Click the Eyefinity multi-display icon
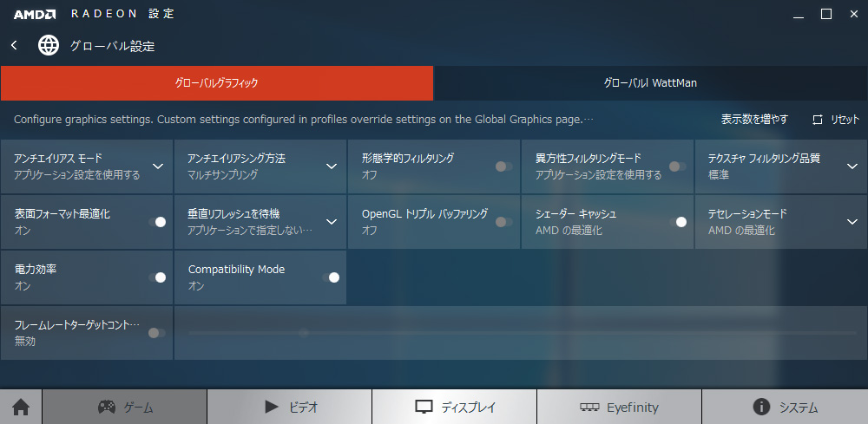 tap(589, 408)
